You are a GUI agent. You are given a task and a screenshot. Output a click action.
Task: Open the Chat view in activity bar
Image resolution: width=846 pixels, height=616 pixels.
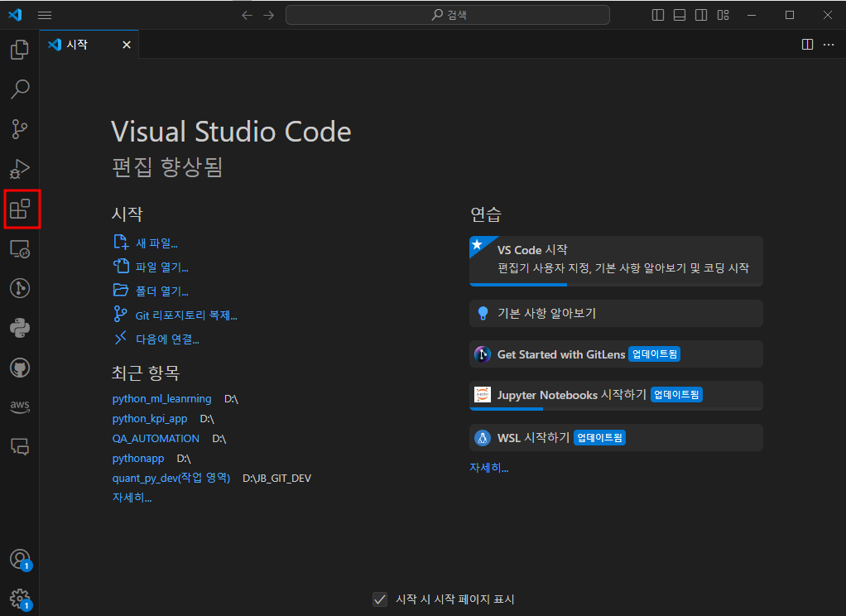coord(19,446)
